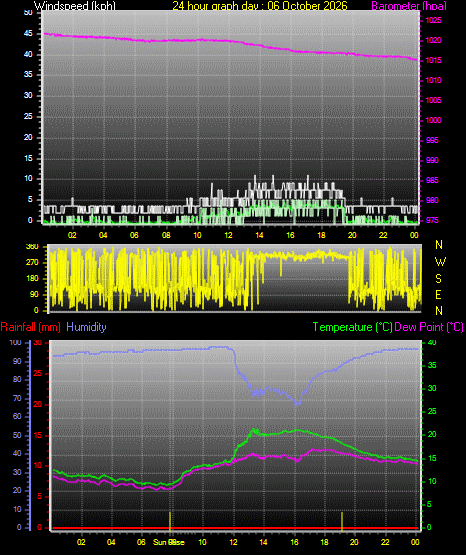This screenshot has height=555, width=466.
Task: Select the blue "Humidity" legend label
Action: click(86, 327)
